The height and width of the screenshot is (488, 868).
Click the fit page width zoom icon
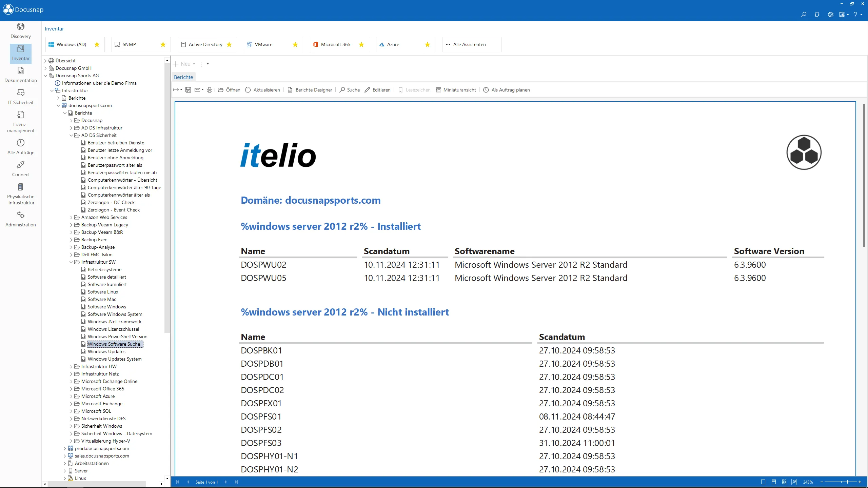point(794,482)
